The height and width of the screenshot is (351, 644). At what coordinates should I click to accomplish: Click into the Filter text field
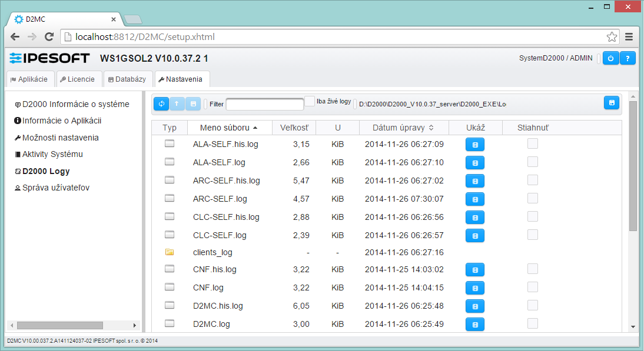(264, 104)
